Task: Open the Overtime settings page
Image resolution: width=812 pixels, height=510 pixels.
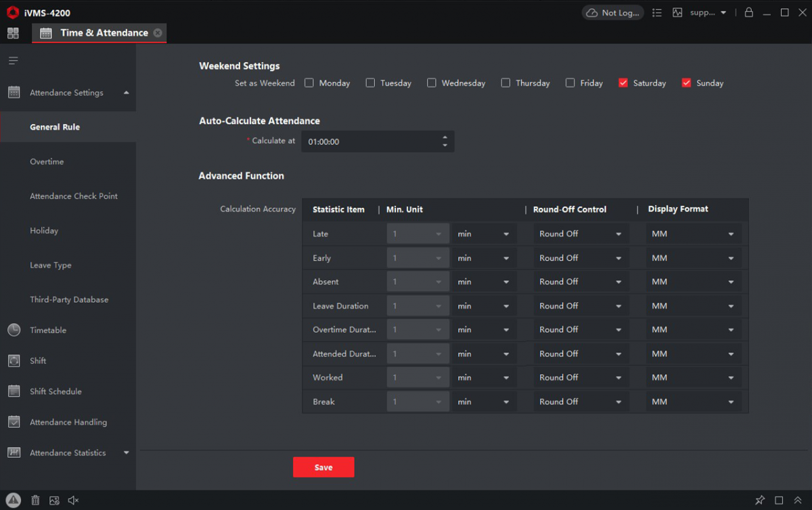Action: click(47, 162)
